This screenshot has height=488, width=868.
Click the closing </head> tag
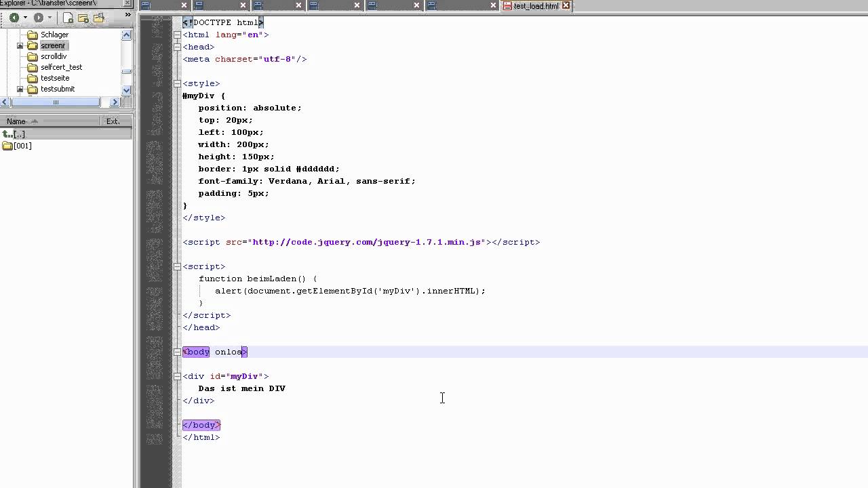pyautogui.click(x=201, y=327)
